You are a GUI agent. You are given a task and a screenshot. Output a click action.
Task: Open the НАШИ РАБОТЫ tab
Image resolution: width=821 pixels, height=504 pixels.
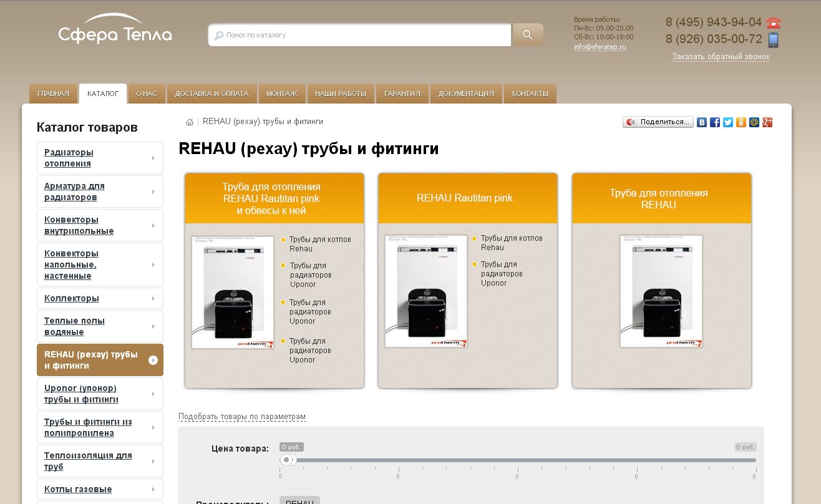(341, 94)
